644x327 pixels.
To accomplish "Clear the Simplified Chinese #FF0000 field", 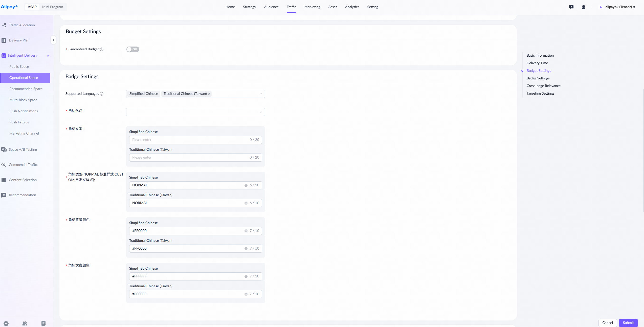I will 246,231.
